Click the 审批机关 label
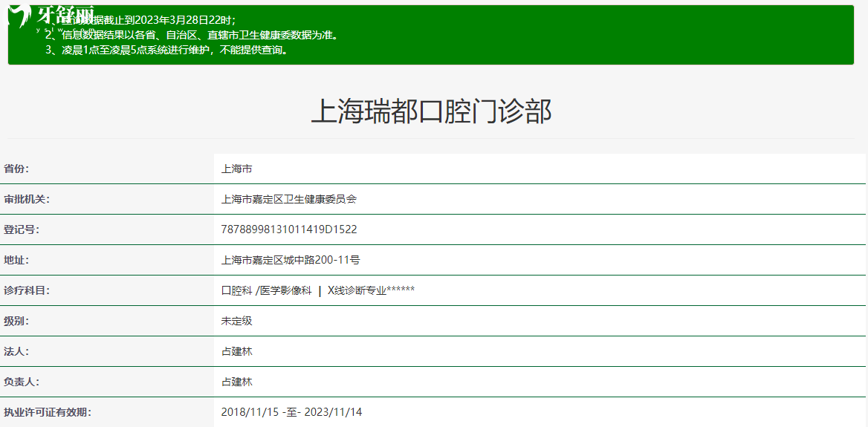Screen dimensions: 868x427 (27, 199)
